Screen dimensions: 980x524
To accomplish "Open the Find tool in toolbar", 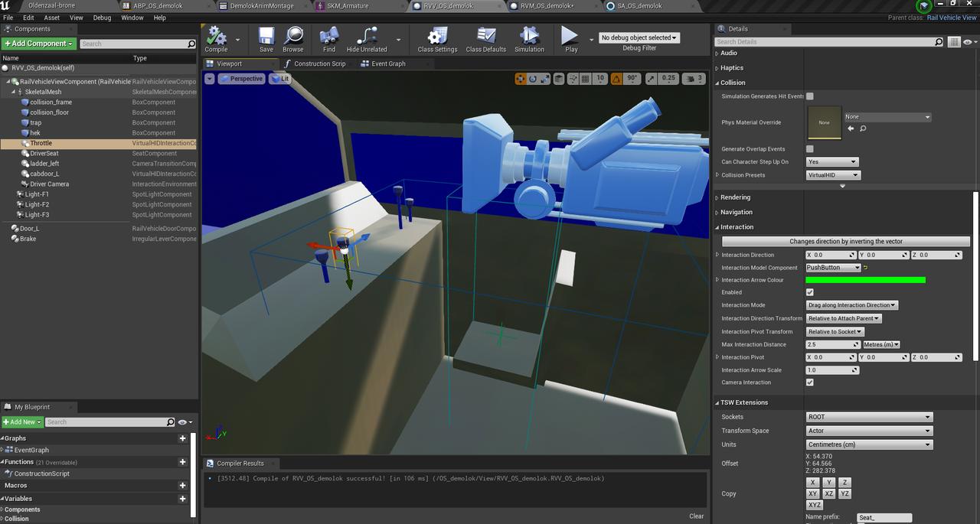I will 329,39.
